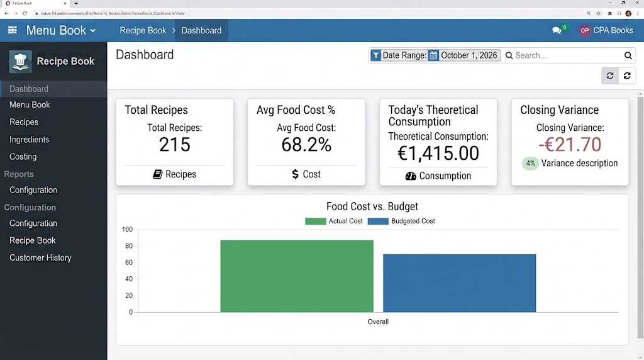
Task: Click the browser reload page icon
Action: pos(25,14)
